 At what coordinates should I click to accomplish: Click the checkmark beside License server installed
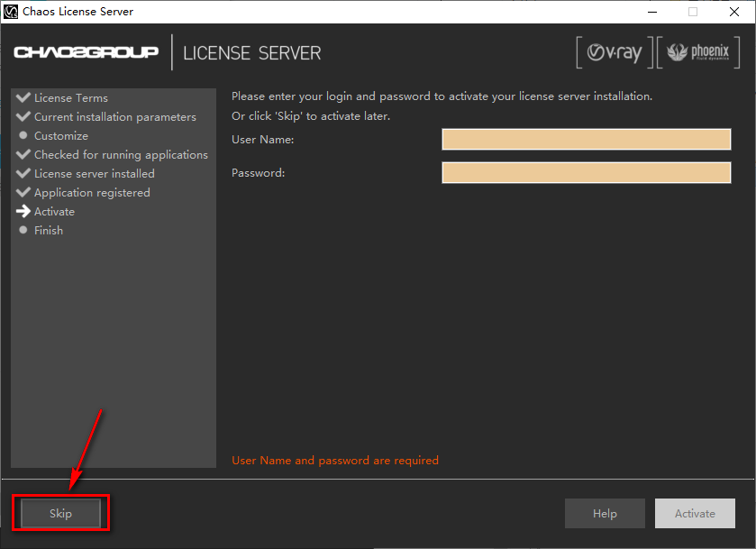(x=22, y=173)
